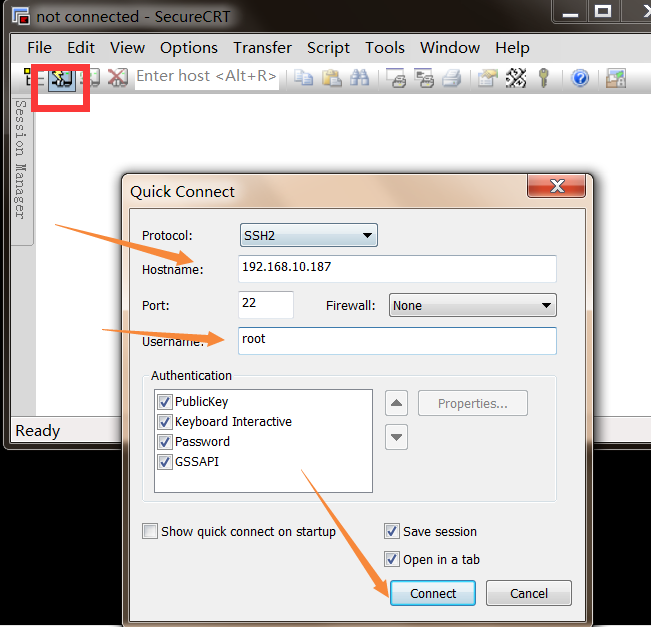
Task: Click the Hostname field with 192.168.10.187
Action: (x=397, y=269)
